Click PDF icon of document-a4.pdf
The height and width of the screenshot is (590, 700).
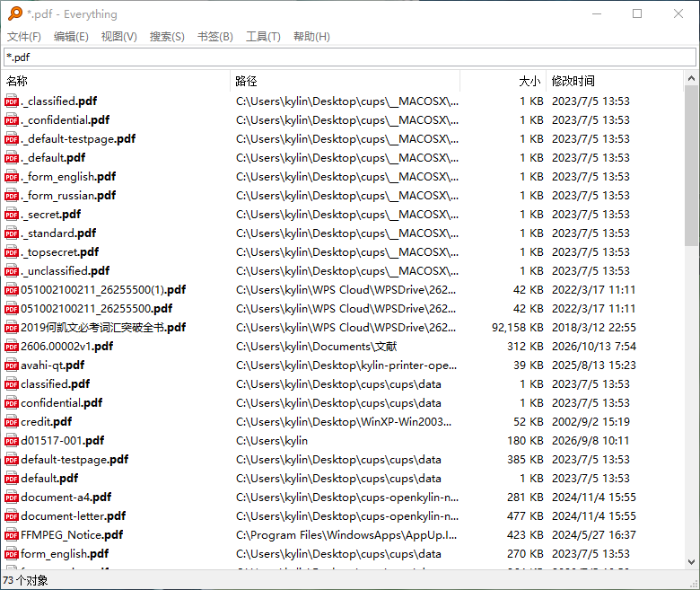pos(12,498)
